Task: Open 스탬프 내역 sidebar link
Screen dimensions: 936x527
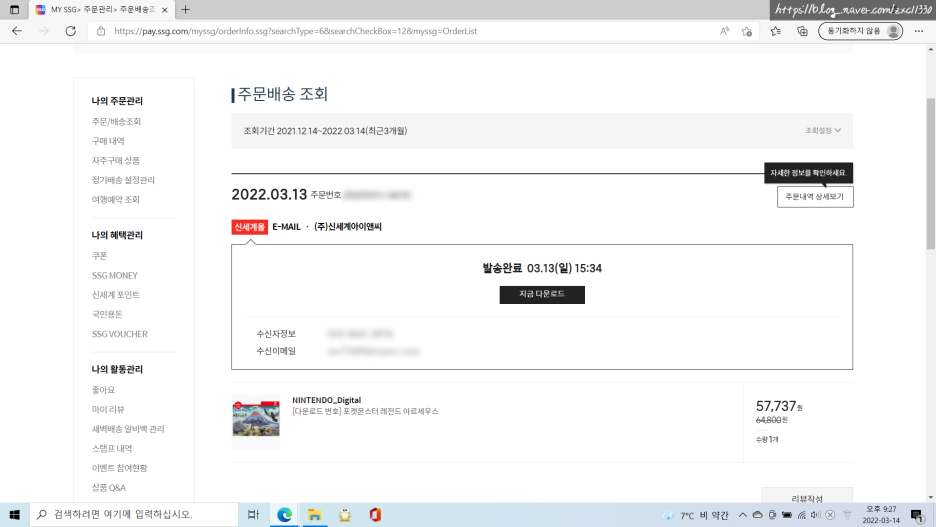Action: coord(112,448)
